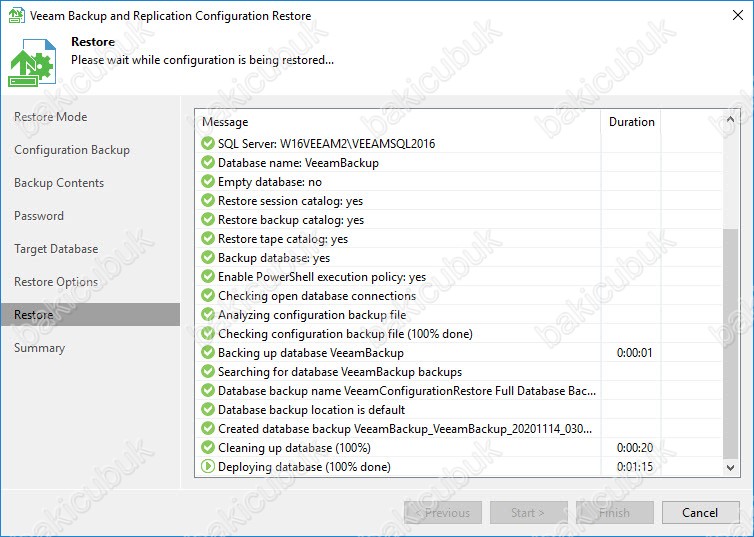The image size is (754, 537).
Task: Select the 'Backup database: yes' text
Action: coord(274,258)
